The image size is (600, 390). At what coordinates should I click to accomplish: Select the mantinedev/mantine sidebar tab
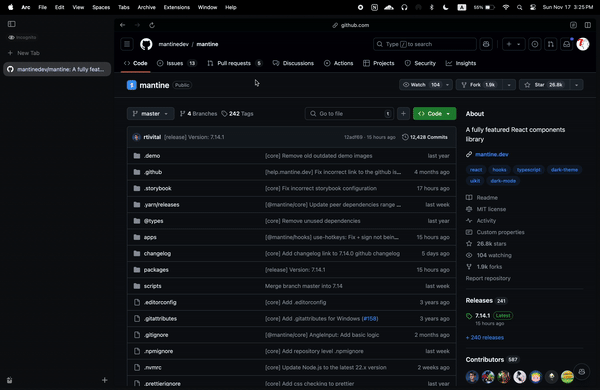(x=57, y=69)
